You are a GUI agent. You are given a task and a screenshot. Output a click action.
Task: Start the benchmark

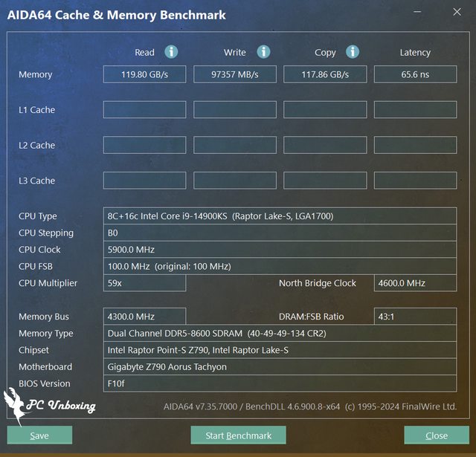click(238, 435)
